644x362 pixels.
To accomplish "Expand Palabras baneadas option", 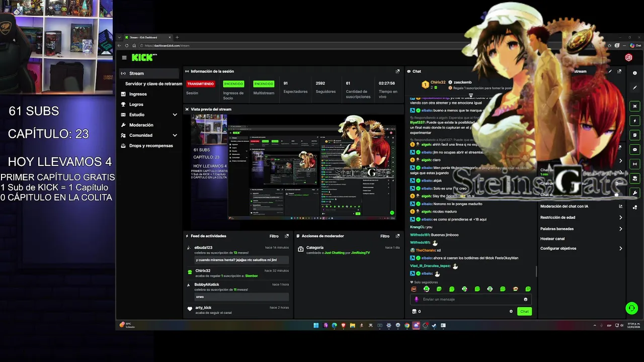I will tap(581, 228).
